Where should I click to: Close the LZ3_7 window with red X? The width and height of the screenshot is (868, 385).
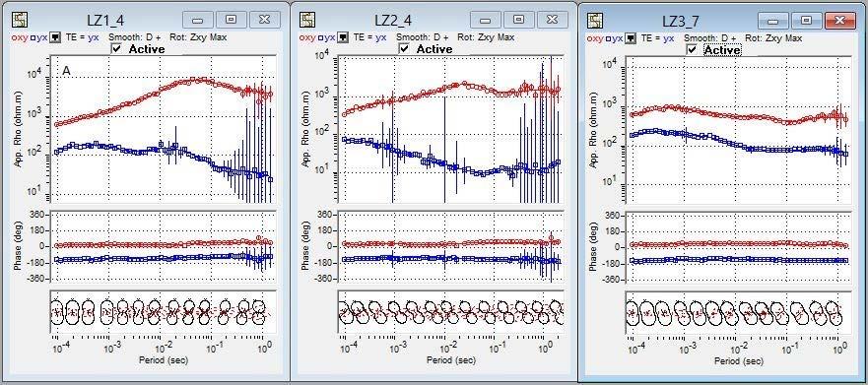click(x=839, y=21)
